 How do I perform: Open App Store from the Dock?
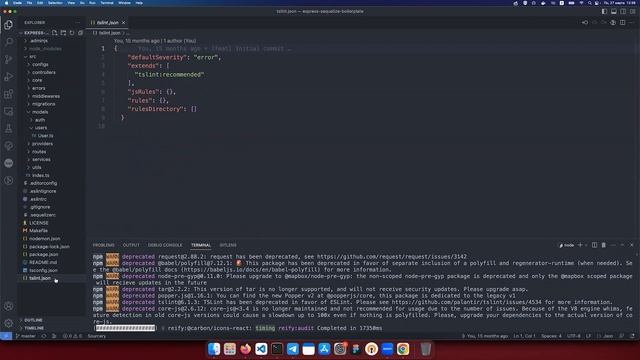(324, 349)
